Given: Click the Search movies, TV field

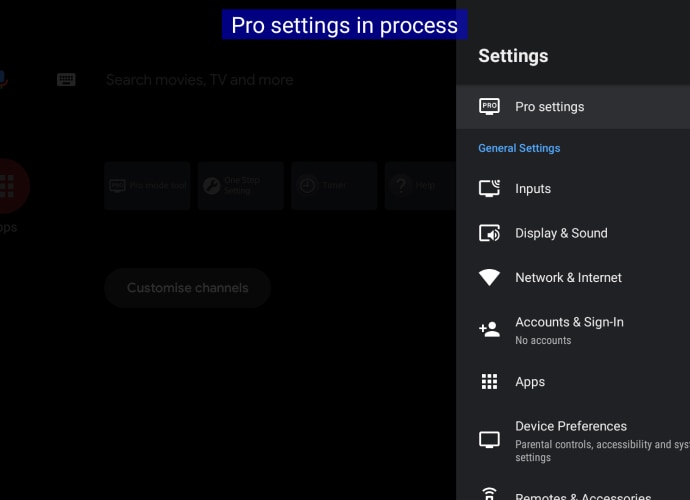Looking at the screenshot, I should (199, 80).
